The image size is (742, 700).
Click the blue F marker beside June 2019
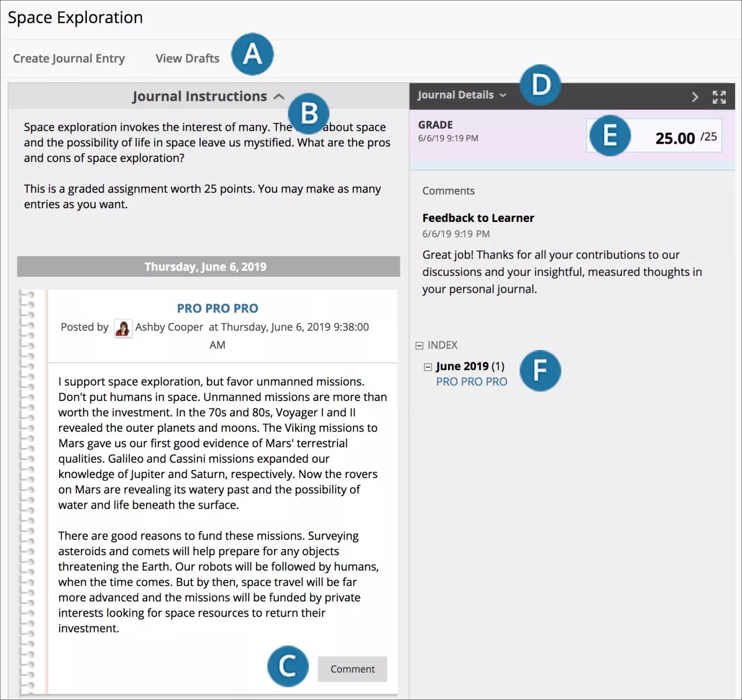coord(540,371)
